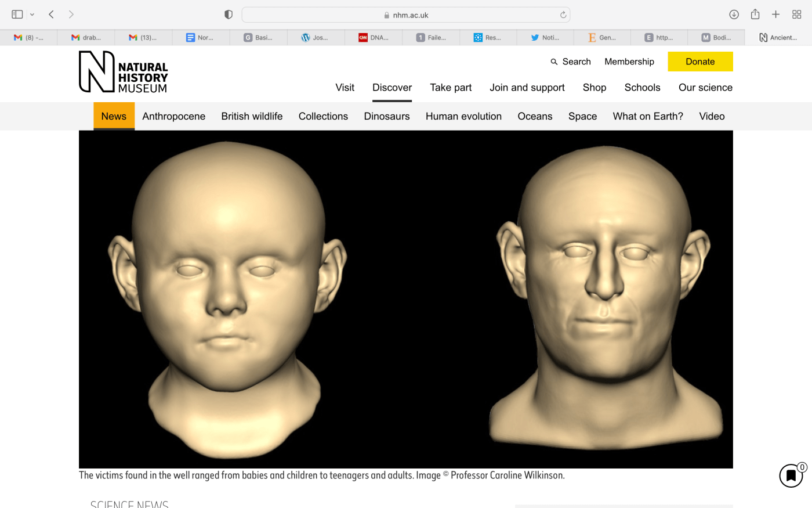Click the Natural History Museum logo

click(123, 72)
